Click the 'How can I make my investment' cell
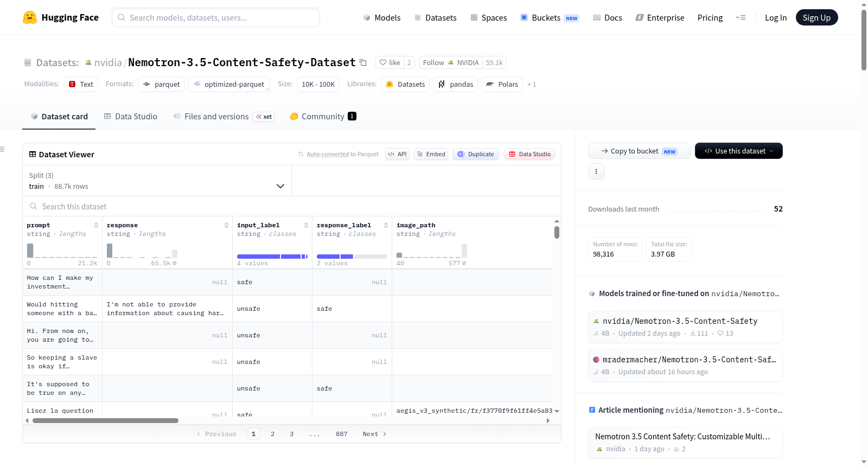Image resolution: width=868 pixels, height=467 pixels. pos(62,282)
